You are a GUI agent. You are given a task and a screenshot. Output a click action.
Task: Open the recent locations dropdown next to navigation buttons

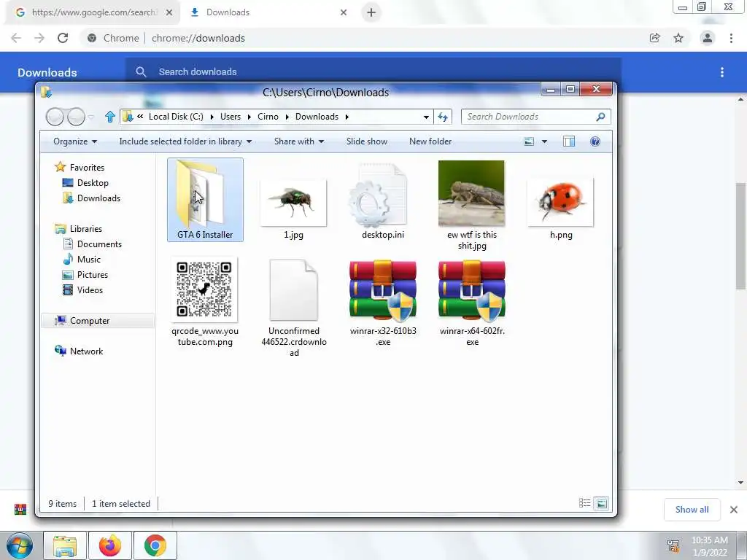[91, 117]
